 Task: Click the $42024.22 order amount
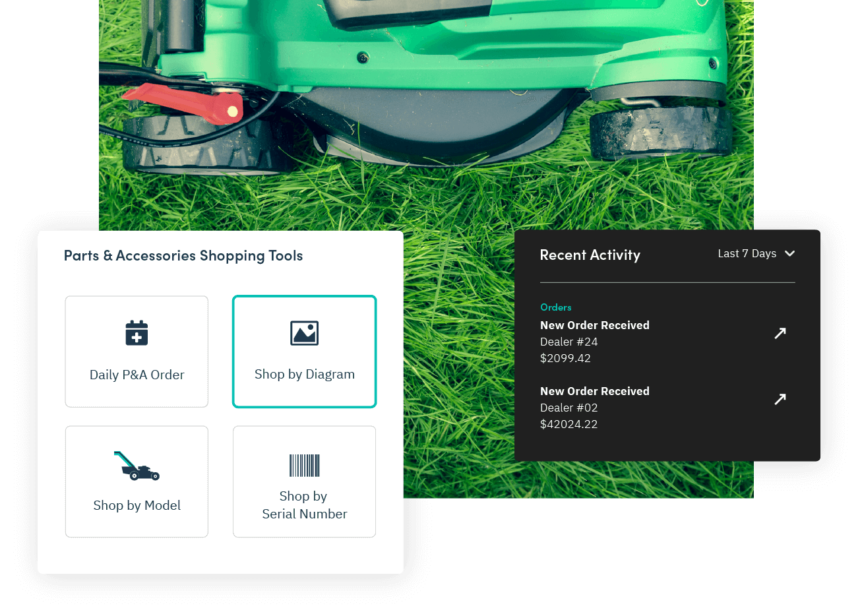(x=569, y=424)
